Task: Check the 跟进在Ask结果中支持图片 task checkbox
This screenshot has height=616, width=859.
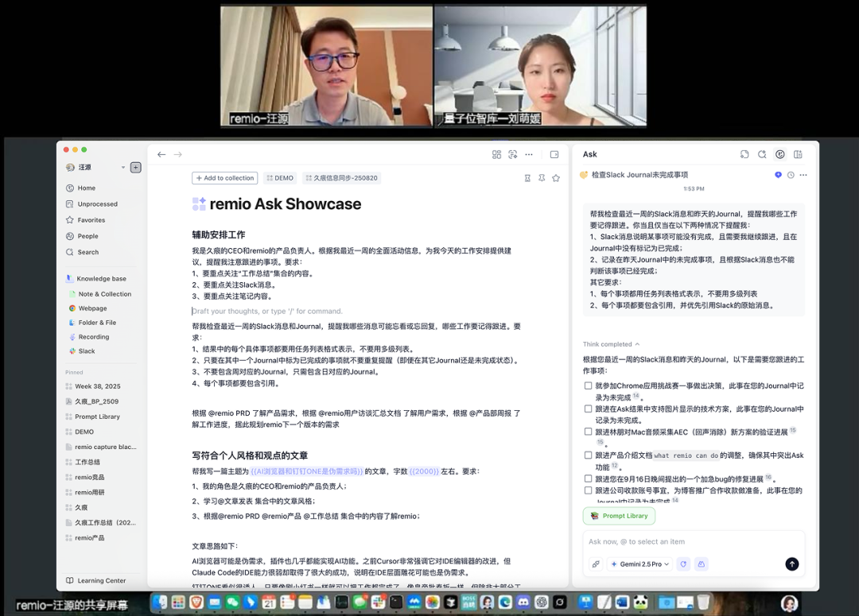Action: 588,409
